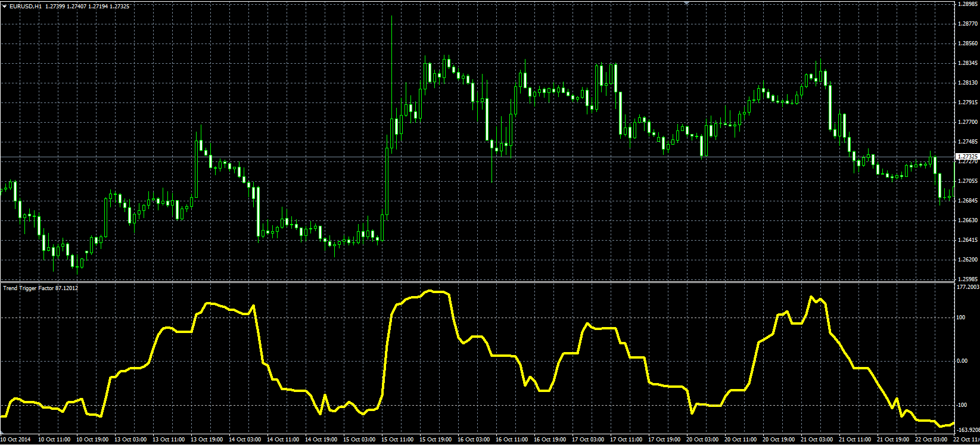Click the 1.26845 price axis label
980x445 pixels.
coord(968,201)
